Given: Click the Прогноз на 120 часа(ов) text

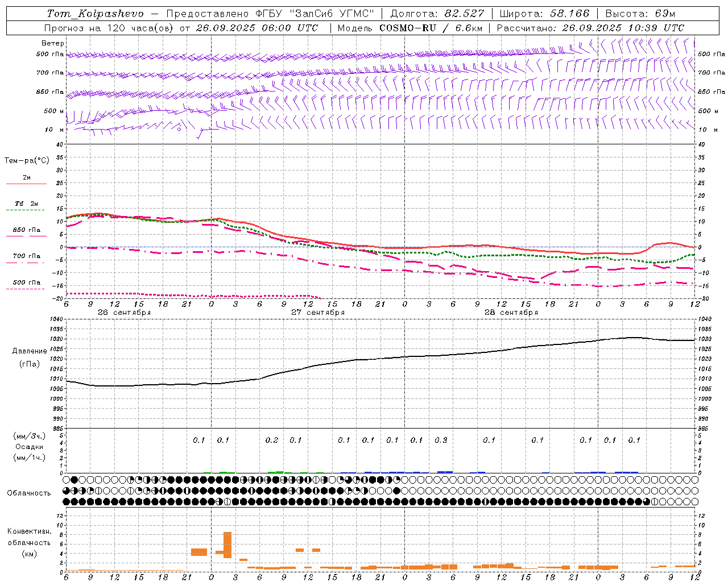Looking at the screenshot, I should [109, 28].
